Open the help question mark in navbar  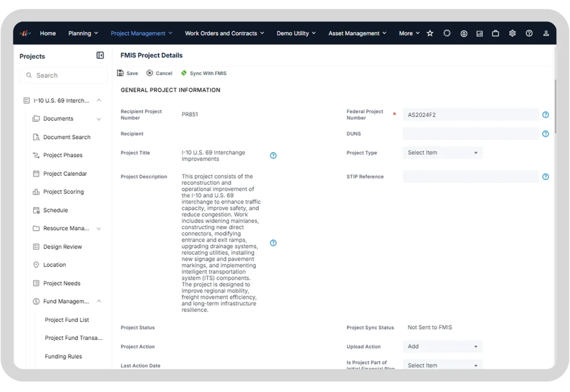529,33
